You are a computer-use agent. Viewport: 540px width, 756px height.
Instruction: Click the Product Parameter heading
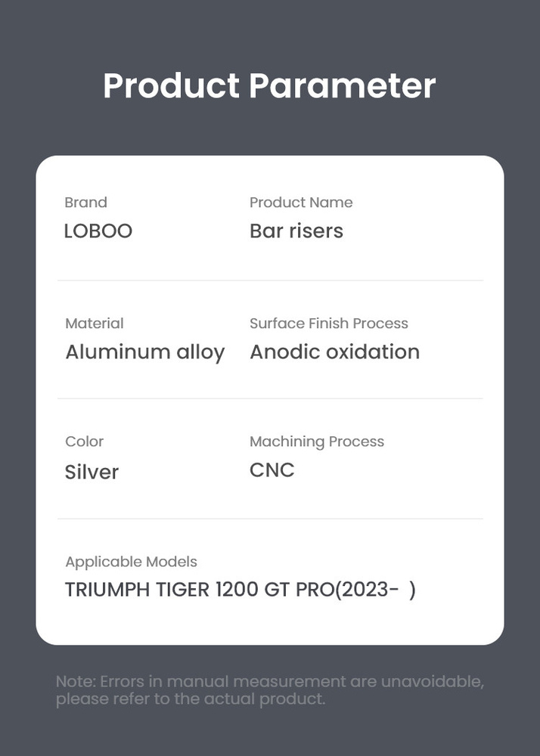(x=269, y=85)
